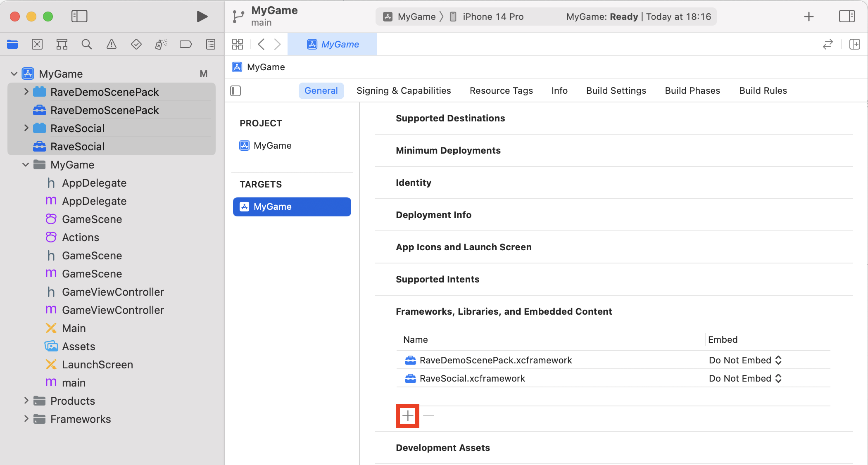This screenshot has width=868, height=465.
Task: Remove framework with the minus button
Action: [429, 416]
